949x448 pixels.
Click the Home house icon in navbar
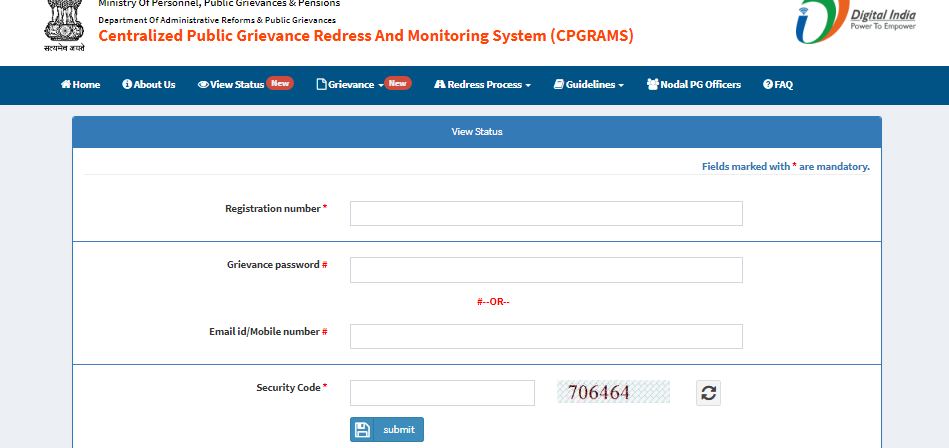pyautogui.click(x=66, y=85)
